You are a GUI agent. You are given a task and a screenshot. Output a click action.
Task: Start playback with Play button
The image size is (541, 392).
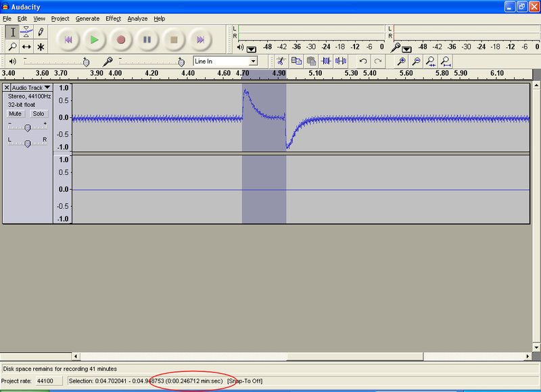(94, 40)
